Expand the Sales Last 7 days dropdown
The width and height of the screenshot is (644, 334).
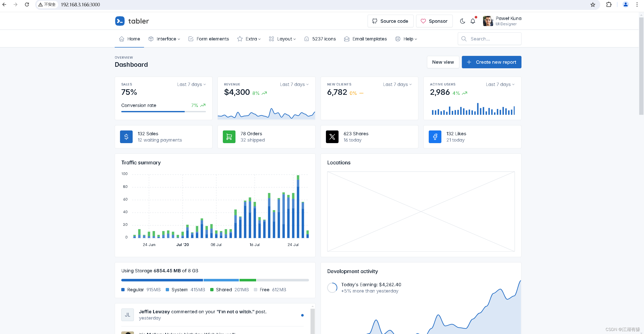coord(192,84)
